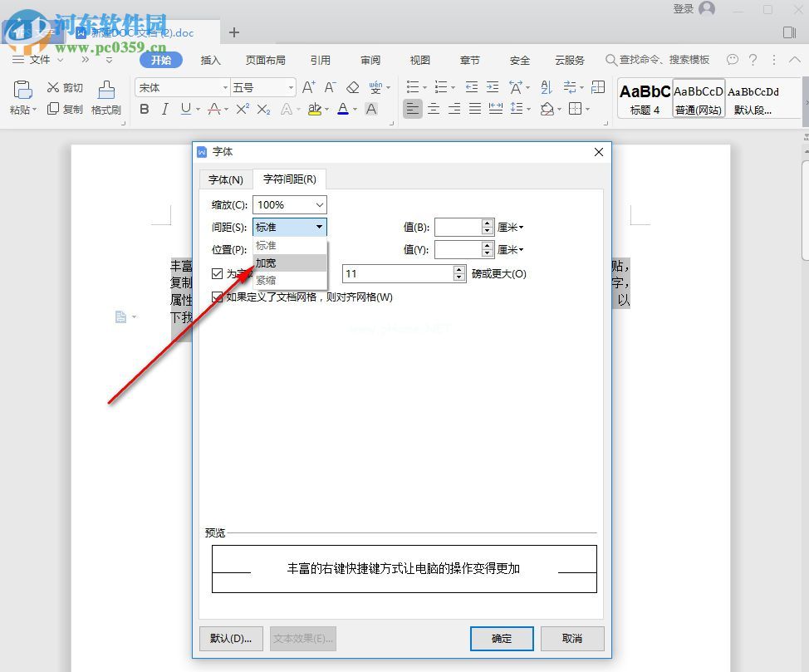
Task: Uncheck the kerning for fonts checkbox
Action: coord(217,274)
